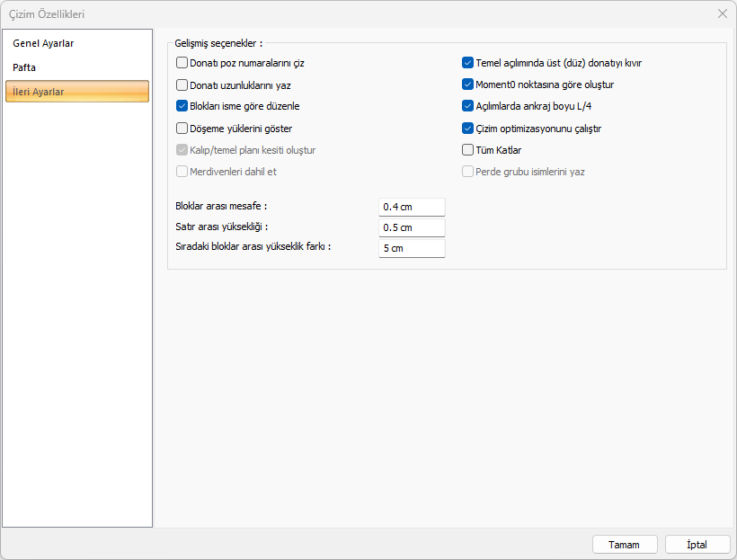Turn off 'Çizim optimizasyonunu çalıştır'
Screen dimensions: 737x560
click(467, 129)
